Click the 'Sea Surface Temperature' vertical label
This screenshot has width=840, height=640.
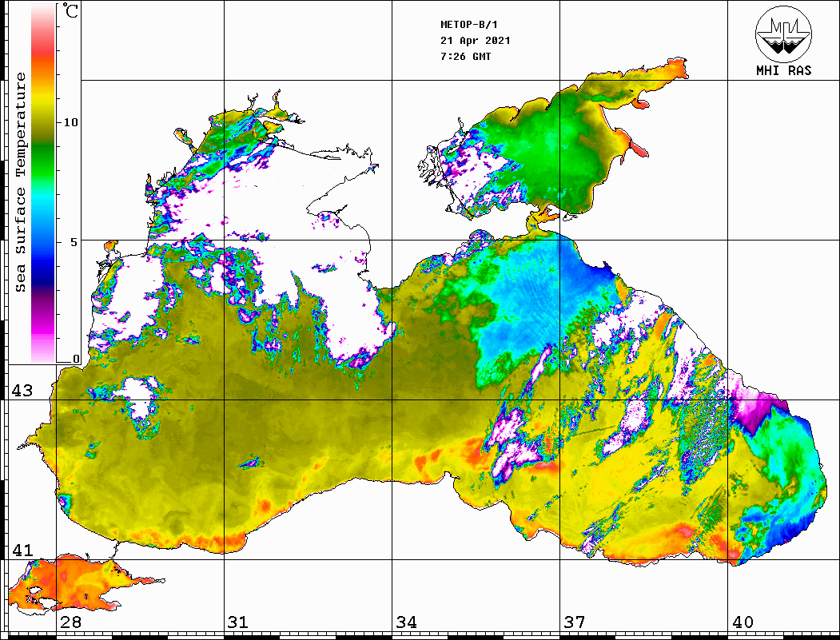click(20, 182)
